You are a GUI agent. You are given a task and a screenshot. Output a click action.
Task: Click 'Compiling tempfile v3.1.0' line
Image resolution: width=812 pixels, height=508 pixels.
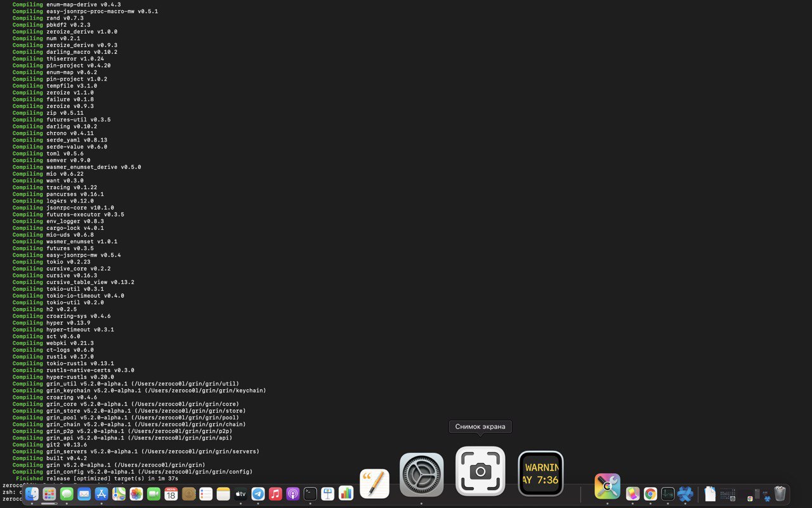tap(55, 86)
